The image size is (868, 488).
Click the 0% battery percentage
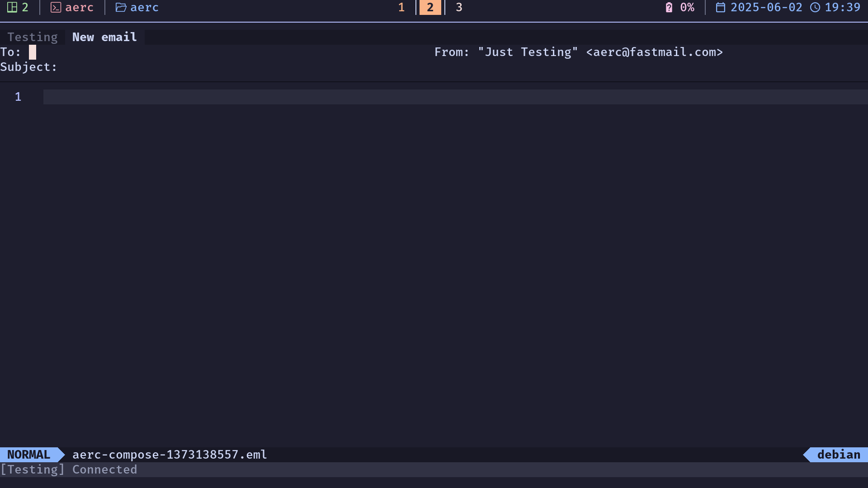(x=687, y=7)
